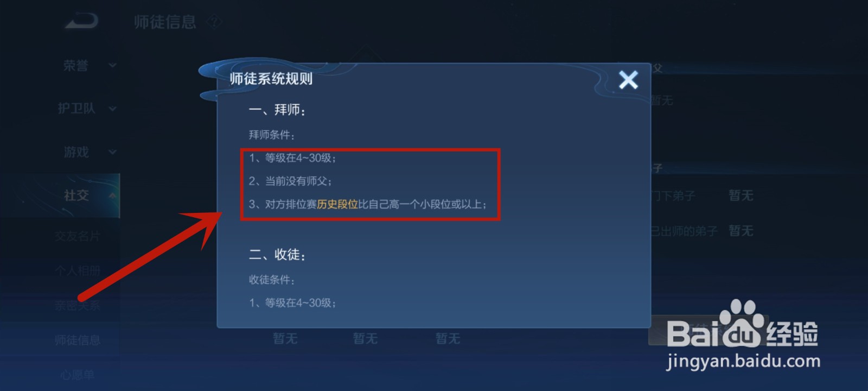868x391 pixels.
Task: Collapse the 社交 section arrow
Action: tap(112, 195)
